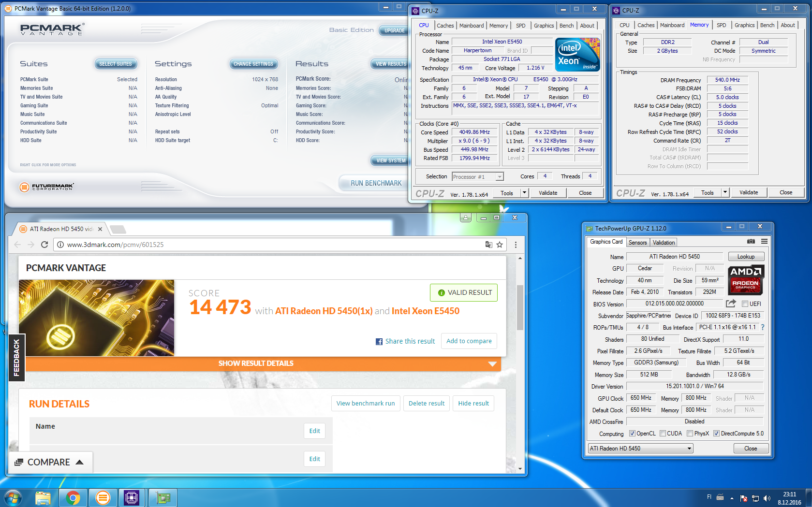This screenshot has width=812, height=507.
Task: Open the SPD tab in CPU-Z Memory window
Action: click(x=721, y=25)
